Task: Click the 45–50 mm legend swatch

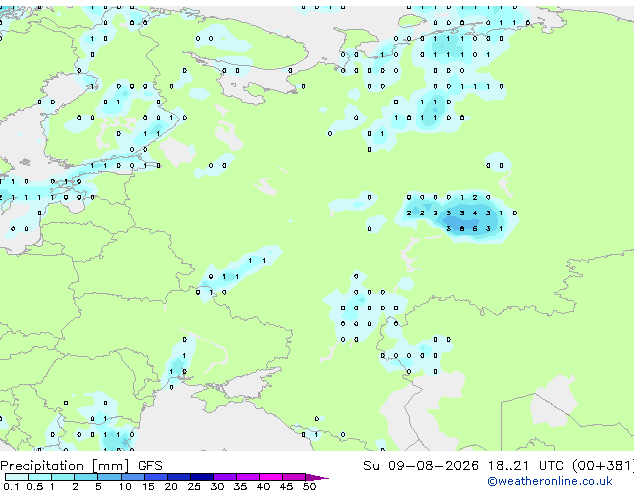Action: [x=294, y=477]
